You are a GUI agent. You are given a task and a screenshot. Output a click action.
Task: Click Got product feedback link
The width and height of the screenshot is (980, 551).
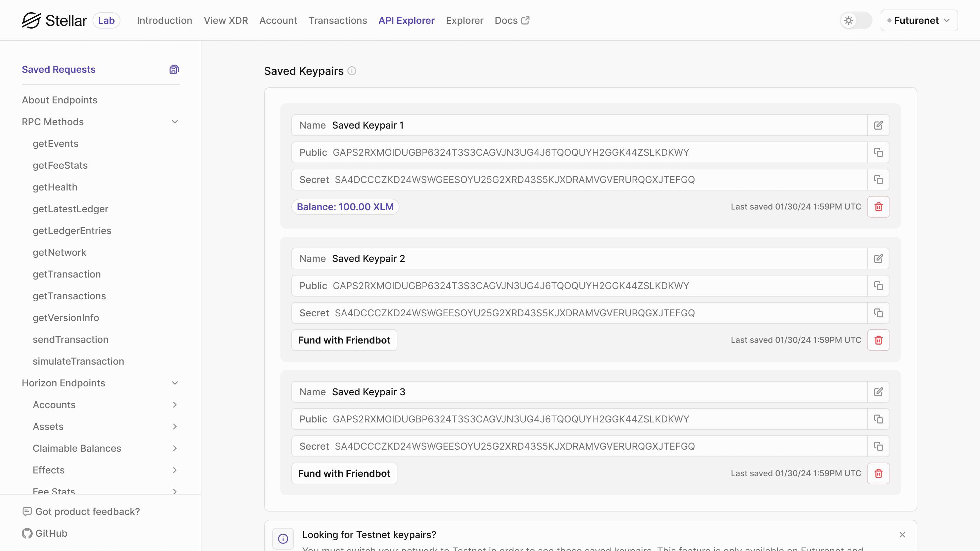[x=81, y=512]
